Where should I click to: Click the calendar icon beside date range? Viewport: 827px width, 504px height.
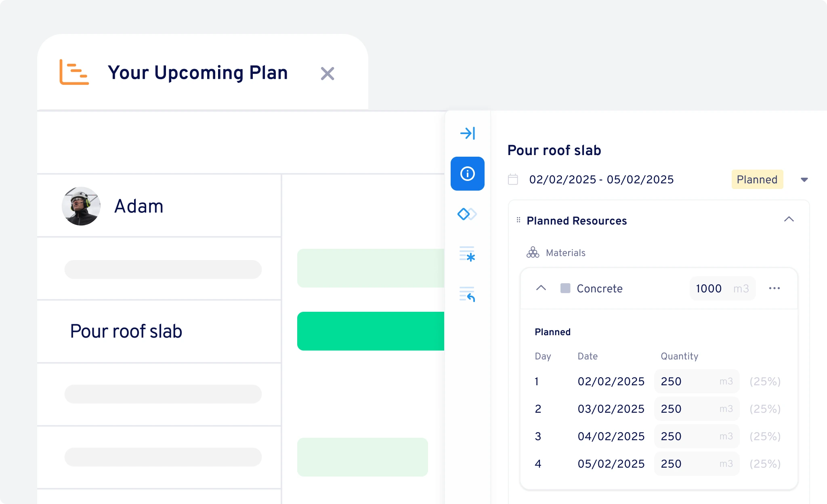[513, 179]
